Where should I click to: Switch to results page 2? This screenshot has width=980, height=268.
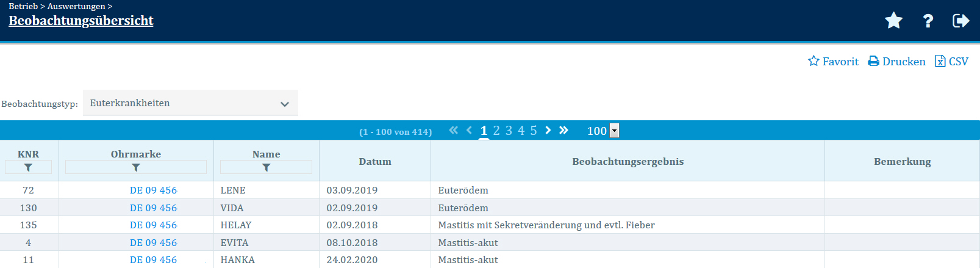click(x=496, y=131)
